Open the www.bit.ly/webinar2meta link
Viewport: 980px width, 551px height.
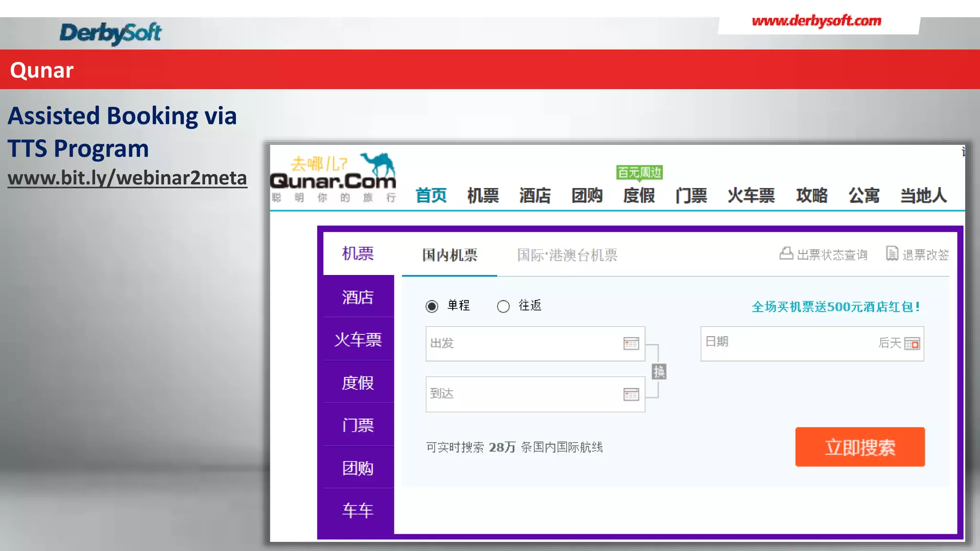point(127,178)
